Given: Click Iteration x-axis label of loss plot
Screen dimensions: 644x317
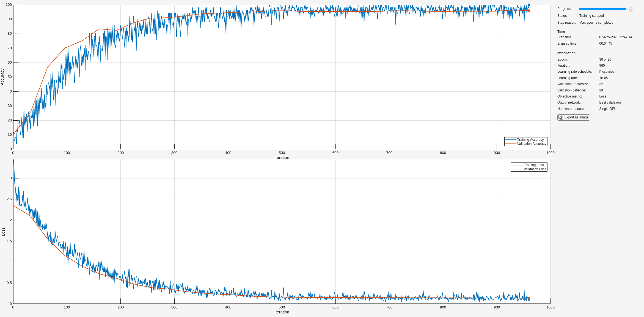Looking at the screenshot, I should 282,312.
